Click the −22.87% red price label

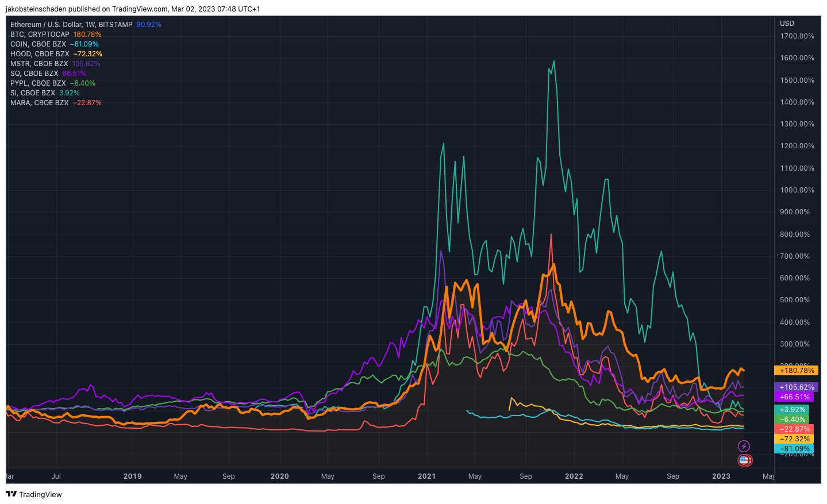pyautogui.click(x=794, y=429)
